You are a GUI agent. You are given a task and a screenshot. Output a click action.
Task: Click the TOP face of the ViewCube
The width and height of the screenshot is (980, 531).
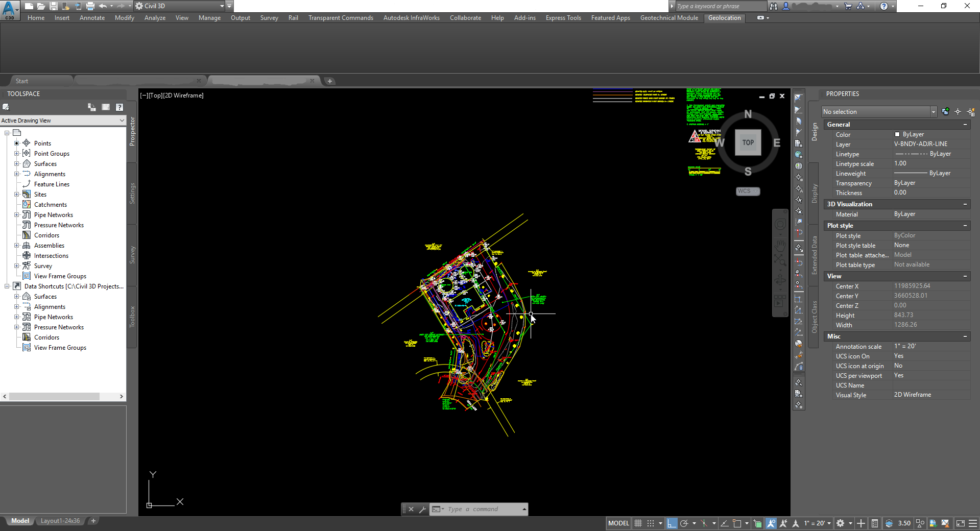pyautogui.click(x=748, y=142)
